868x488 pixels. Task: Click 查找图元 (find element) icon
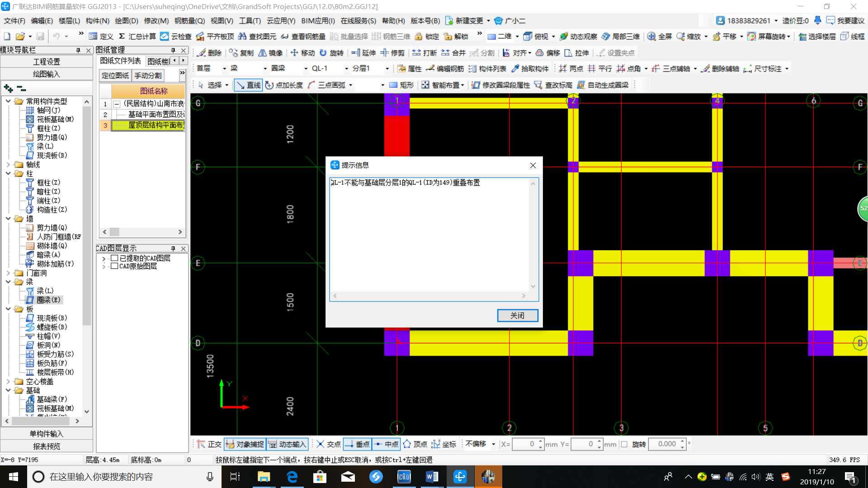tap(257, 36)
